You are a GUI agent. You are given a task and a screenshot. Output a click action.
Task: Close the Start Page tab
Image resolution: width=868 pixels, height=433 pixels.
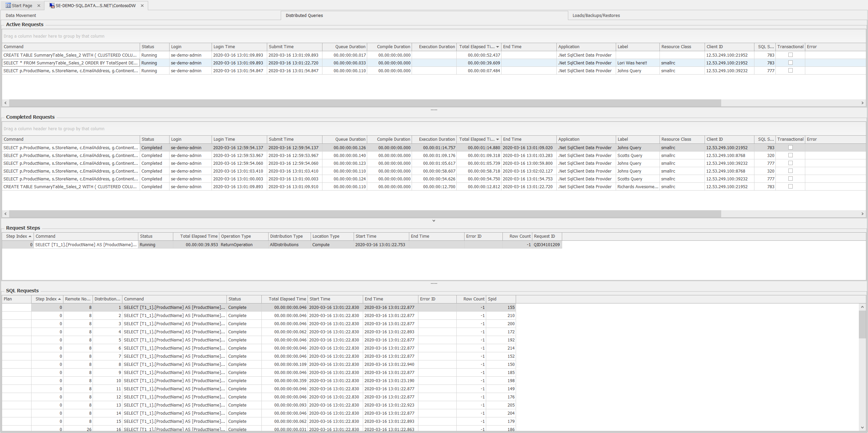(39, 6)
